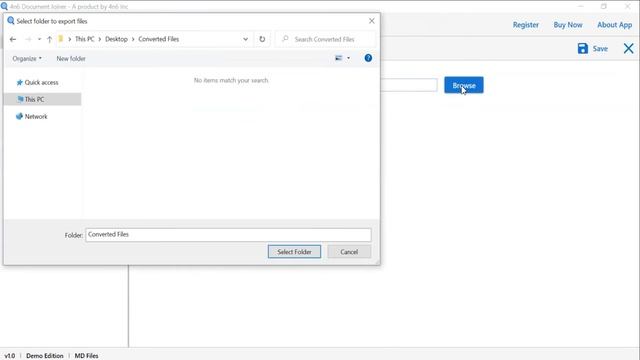Image resolution: width=640 pixels, height=360 pixels.
Task: Open view options dropdown arrow
Action: 348,58
